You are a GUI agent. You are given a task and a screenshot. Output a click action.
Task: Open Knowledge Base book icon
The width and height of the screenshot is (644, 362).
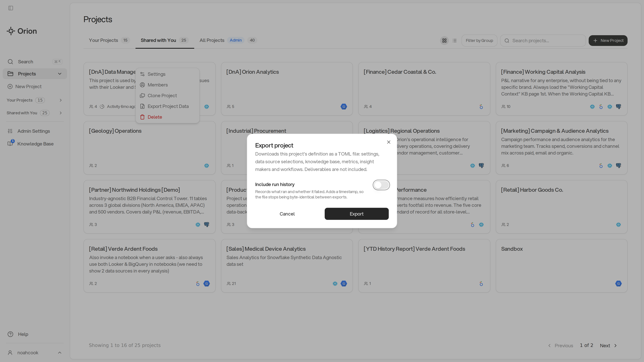coord(10,144)
